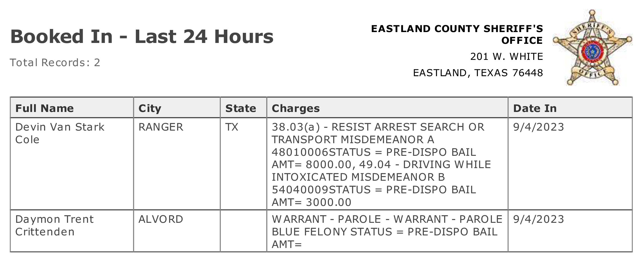This screenshot has height=262, width=644.
Task: Click the Eastland County Sheriff's star badge logo
Action: point(592,48)
